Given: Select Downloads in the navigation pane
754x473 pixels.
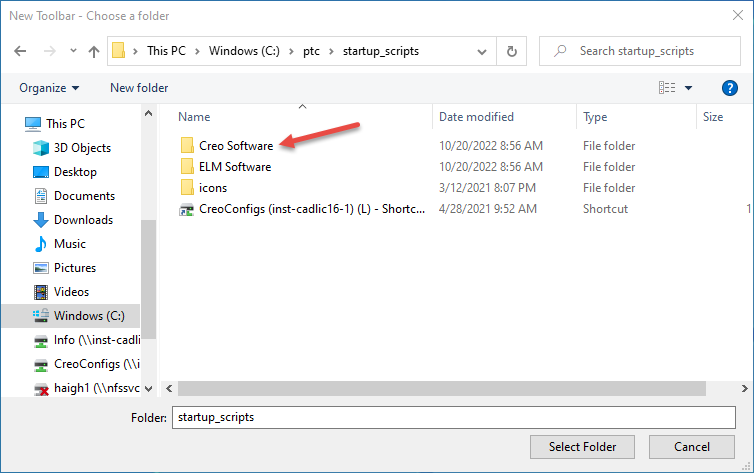Looking at the screenshot, I should coord(83,220).
